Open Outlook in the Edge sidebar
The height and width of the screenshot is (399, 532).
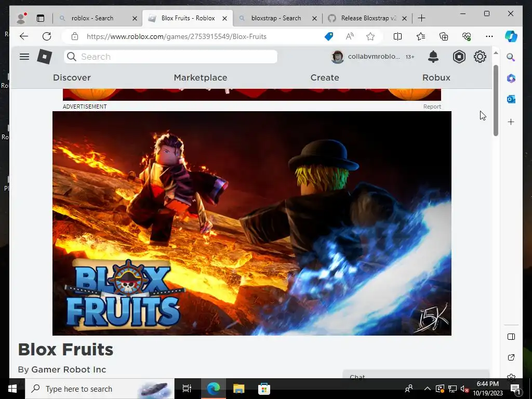coord(511,99)
